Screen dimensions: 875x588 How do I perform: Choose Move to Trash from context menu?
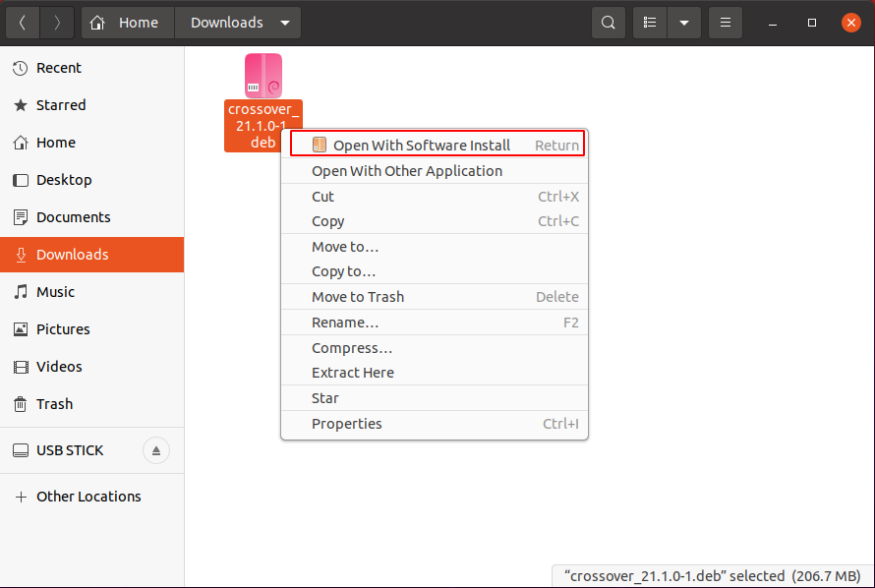point(358,297)
